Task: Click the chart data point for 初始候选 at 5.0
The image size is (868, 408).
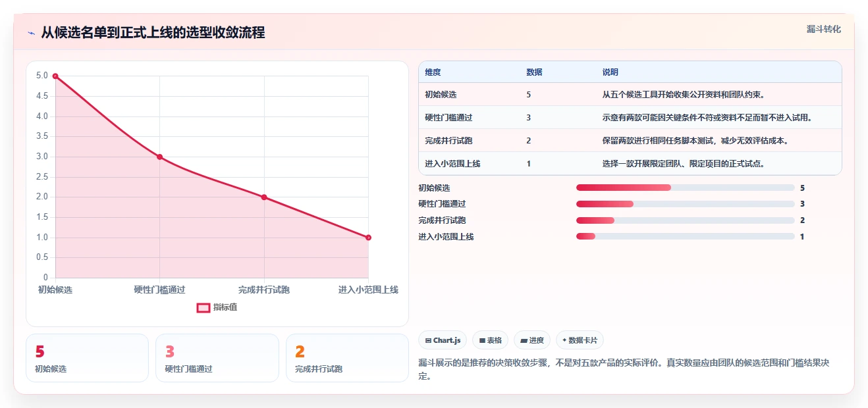Action: (55, 76)
